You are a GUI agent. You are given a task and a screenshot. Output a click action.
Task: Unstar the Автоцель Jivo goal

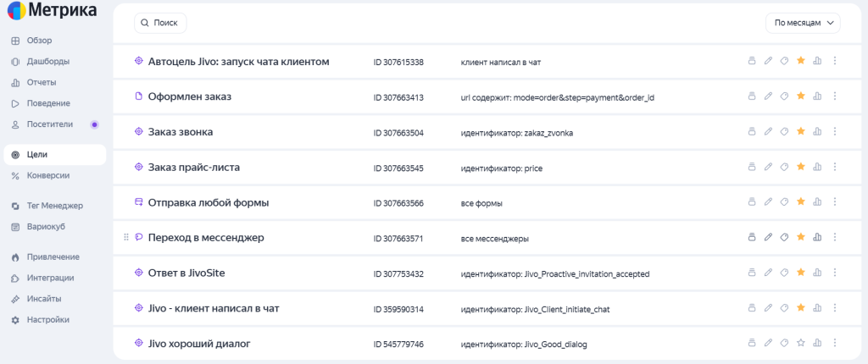coord(800,61)
